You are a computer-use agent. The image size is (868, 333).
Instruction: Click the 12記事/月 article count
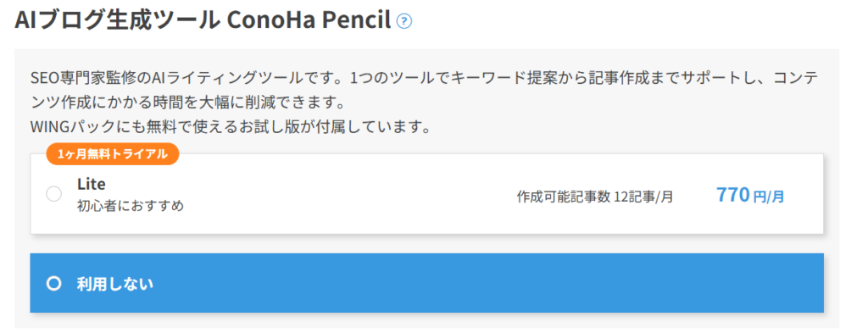tap(644, 197)
